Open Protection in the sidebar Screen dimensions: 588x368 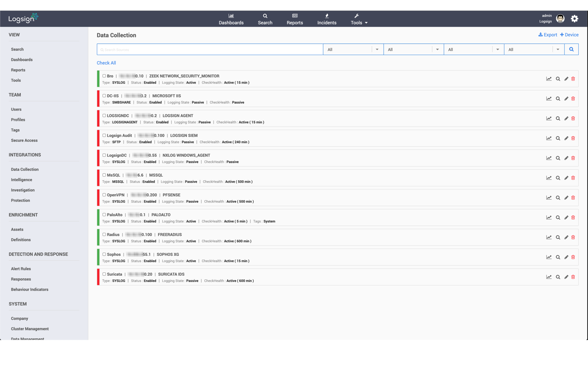[21, 201]
